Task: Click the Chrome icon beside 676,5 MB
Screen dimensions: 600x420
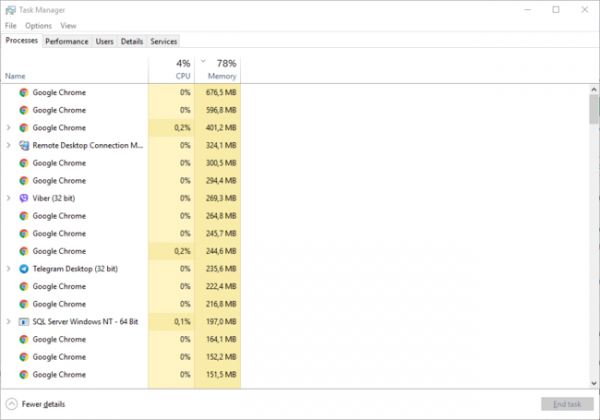Action: coord(24,93)
